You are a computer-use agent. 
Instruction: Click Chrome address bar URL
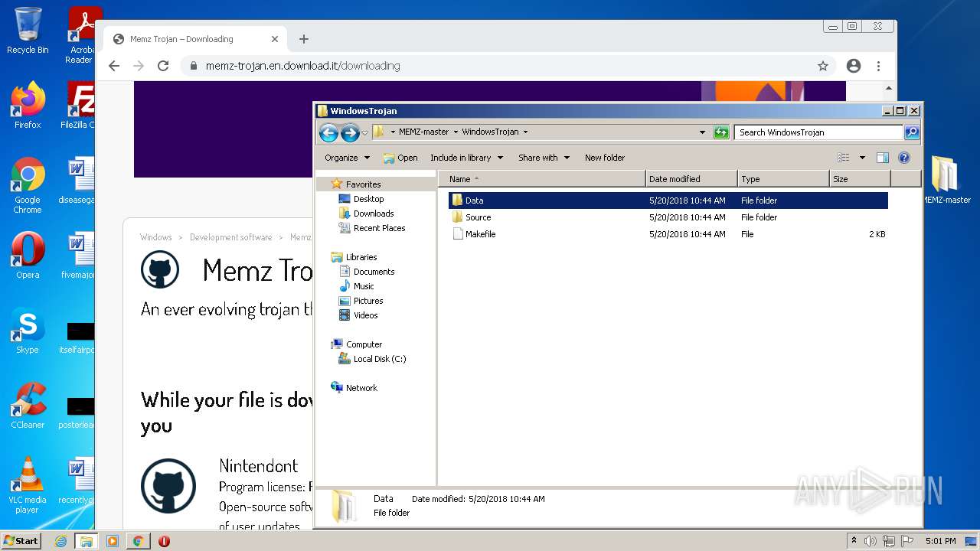coord(302,66)
